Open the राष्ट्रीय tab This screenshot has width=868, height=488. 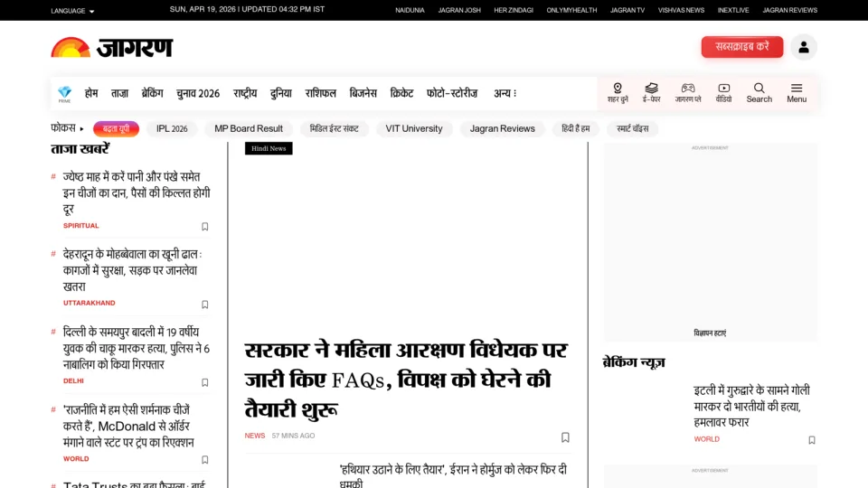[245, 93]
